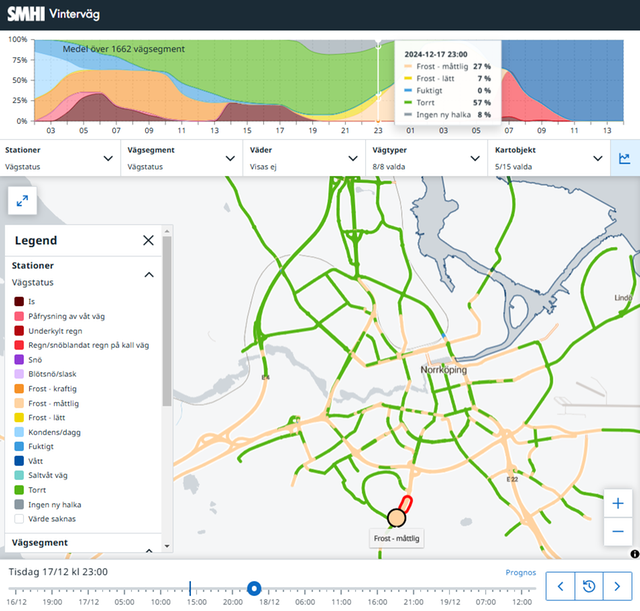The image size is (640, 611).
Task: Collapse the Stationer legend section
Action: [149, 274]
